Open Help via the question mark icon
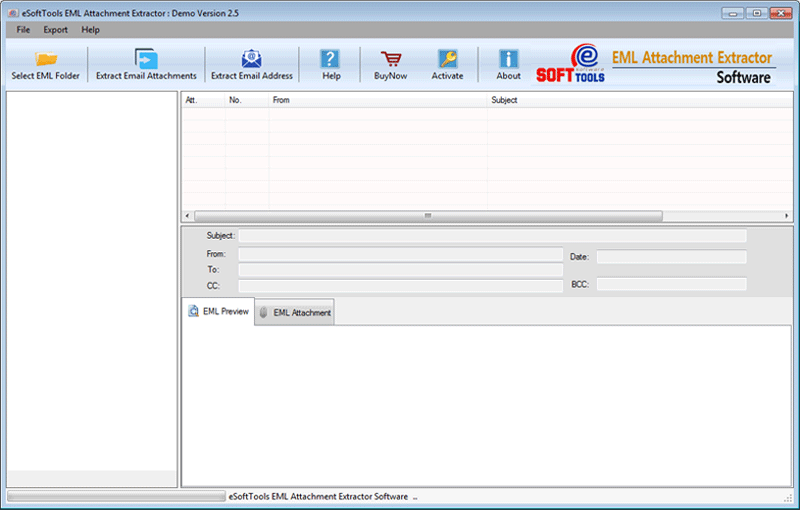The image size is (800, 510). (x=330, y=59)
